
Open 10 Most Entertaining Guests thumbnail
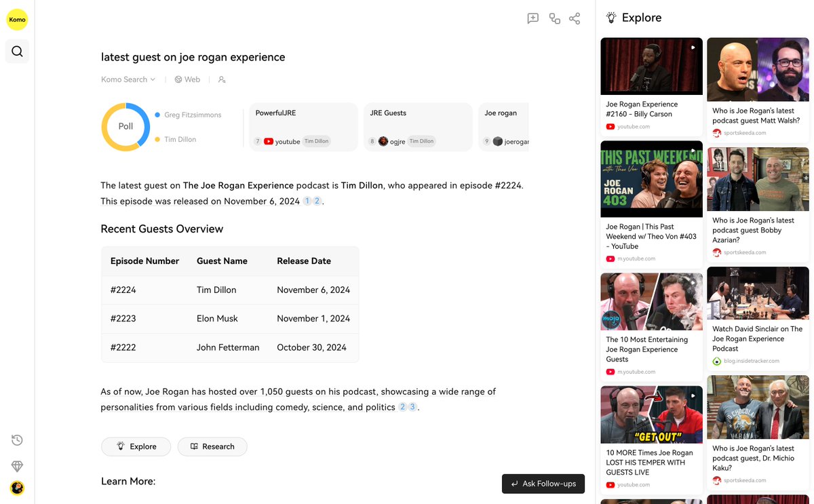(x=652, y=301)
